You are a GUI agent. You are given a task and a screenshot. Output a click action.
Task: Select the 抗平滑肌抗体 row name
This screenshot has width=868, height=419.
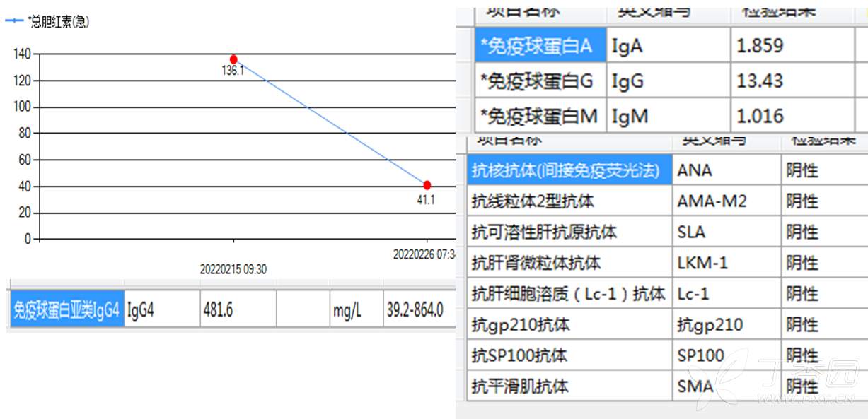point(520,386)
